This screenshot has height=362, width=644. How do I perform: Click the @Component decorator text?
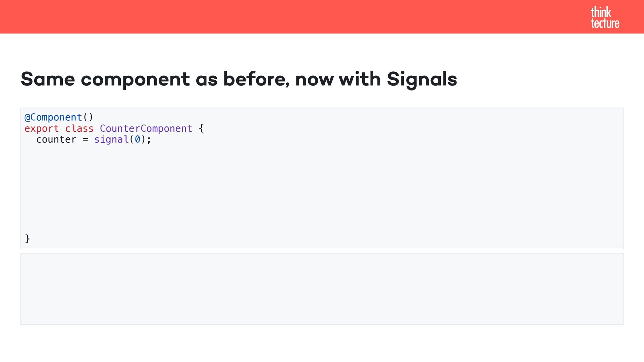pos(53,117)
